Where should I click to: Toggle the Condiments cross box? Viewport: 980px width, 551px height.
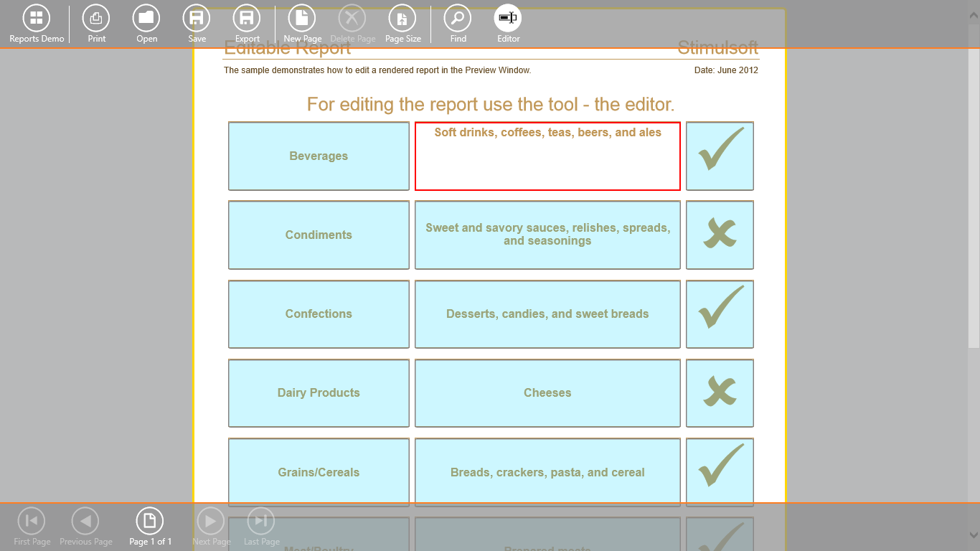[720, 235]
